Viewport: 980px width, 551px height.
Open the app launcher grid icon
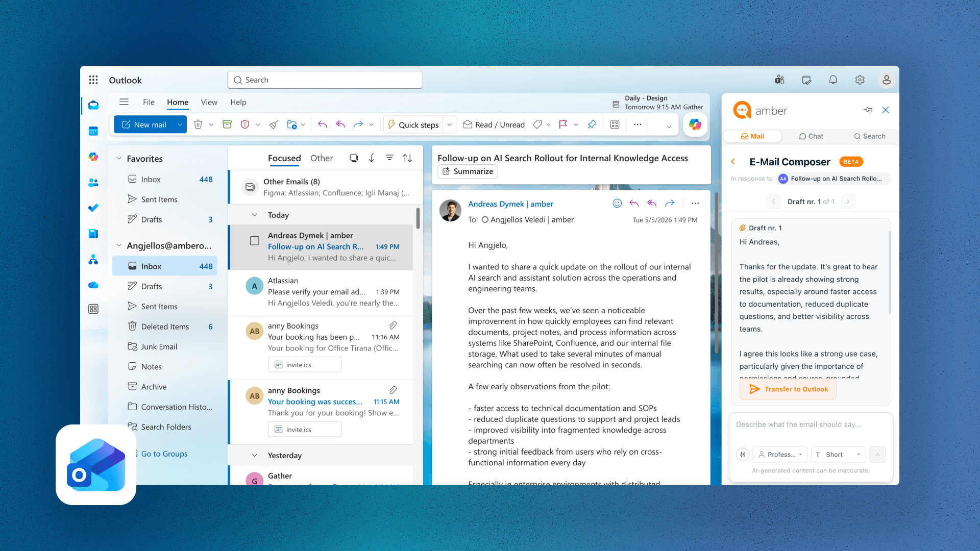pyautogui.click(x=93, y=80)
